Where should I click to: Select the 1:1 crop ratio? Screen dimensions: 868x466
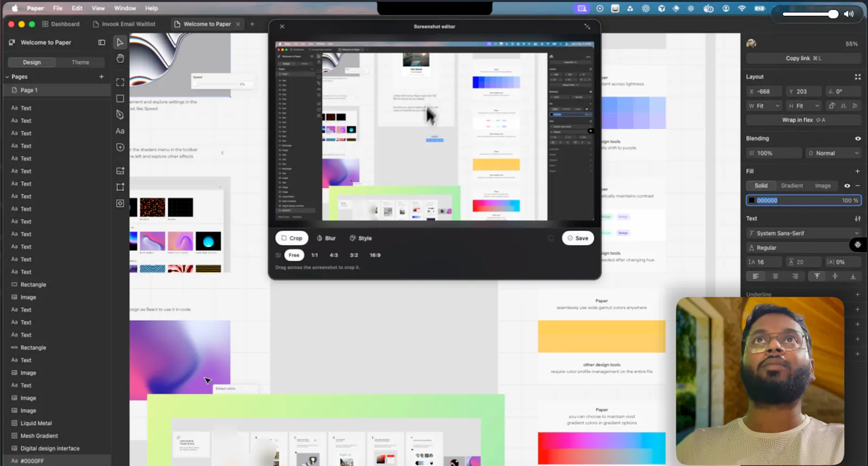click(315, 255)
